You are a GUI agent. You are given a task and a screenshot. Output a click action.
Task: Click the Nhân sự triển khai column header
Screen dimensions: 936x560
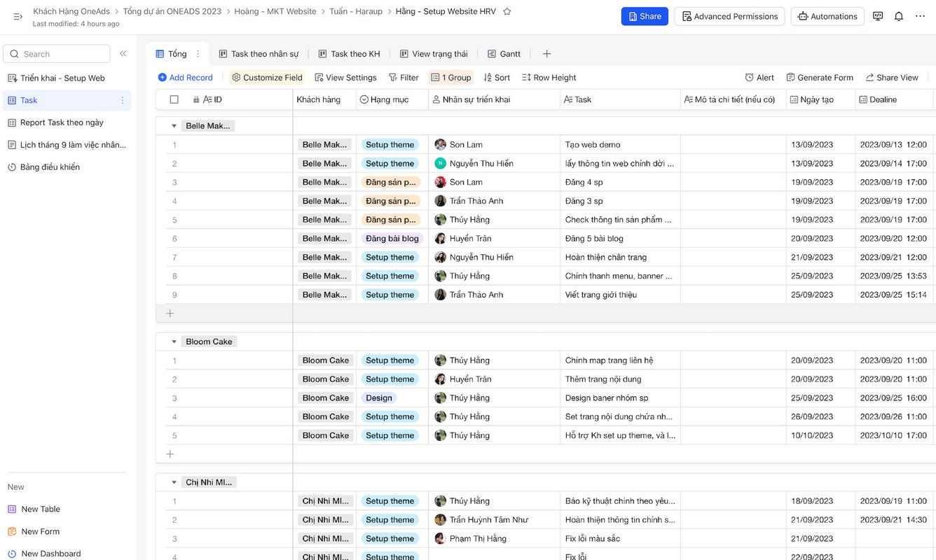[x=494, y=99]
